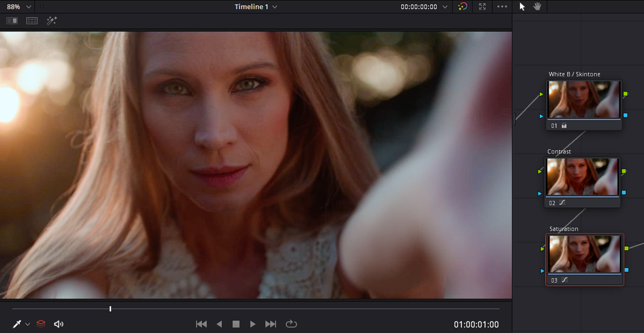Click Saturation node blue key input
The width and height of the screenshot is (644, 333).
[x=542, y=271]
